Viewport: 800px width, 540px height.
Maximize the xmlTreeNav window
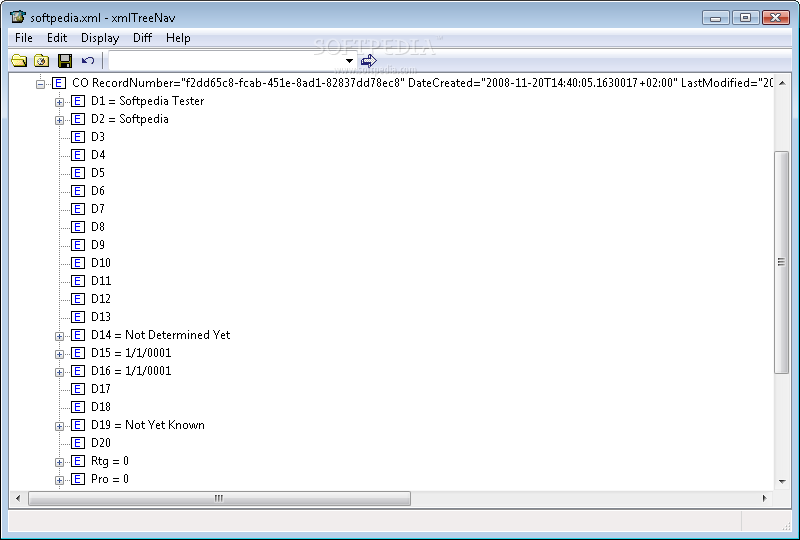coord(745,18)
